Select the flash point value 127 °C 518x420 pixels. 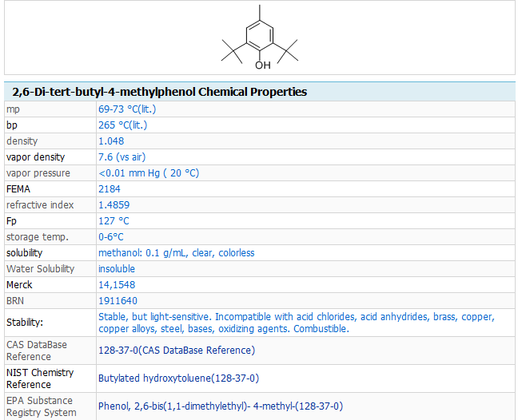point(114,220)
